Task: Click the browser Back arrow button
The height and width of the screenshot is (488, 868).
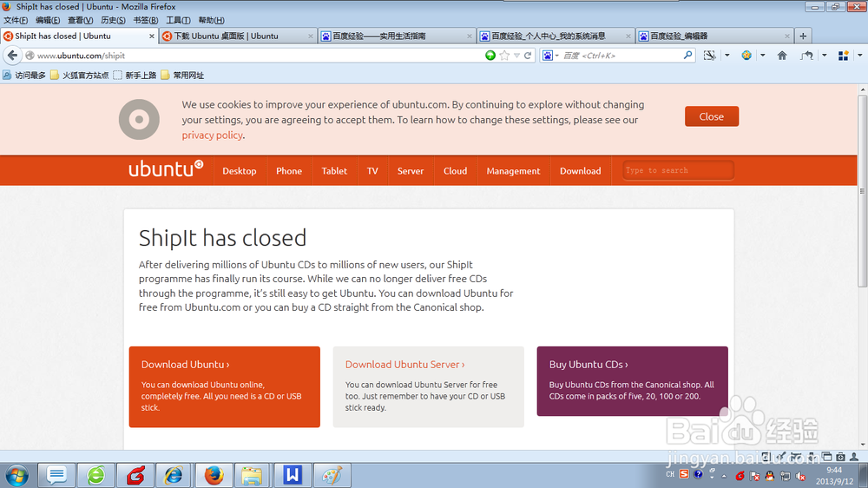Action: tap(12, 56)
